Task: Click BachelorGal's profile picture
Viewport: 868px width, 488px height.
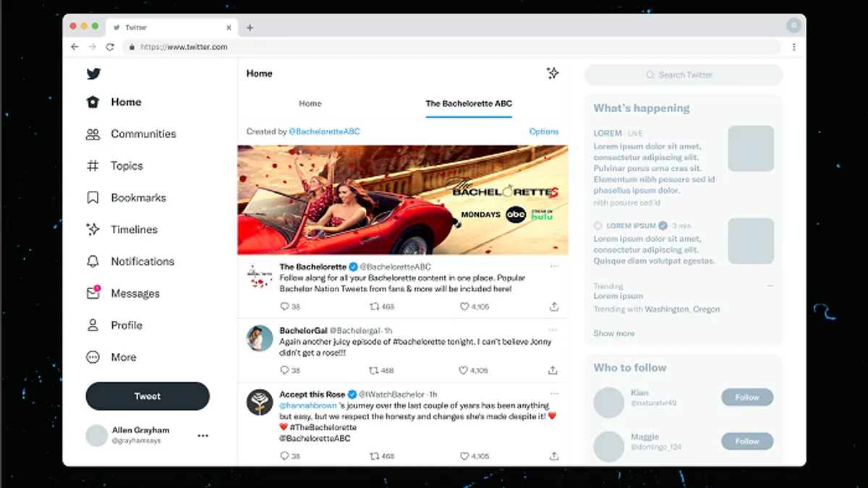Action: pyautogui.click(x=260, y=338)
